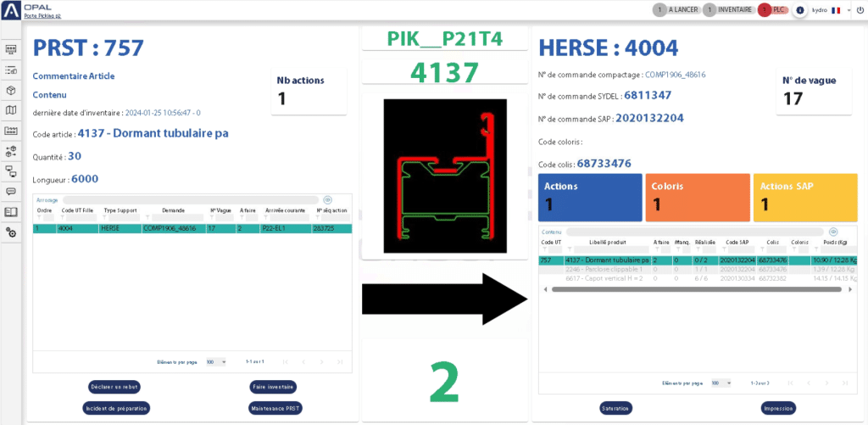Click the monitor icon at top of sidebar
The height and width of the screenshot is (425, 868).
click(x=11, y=49)
